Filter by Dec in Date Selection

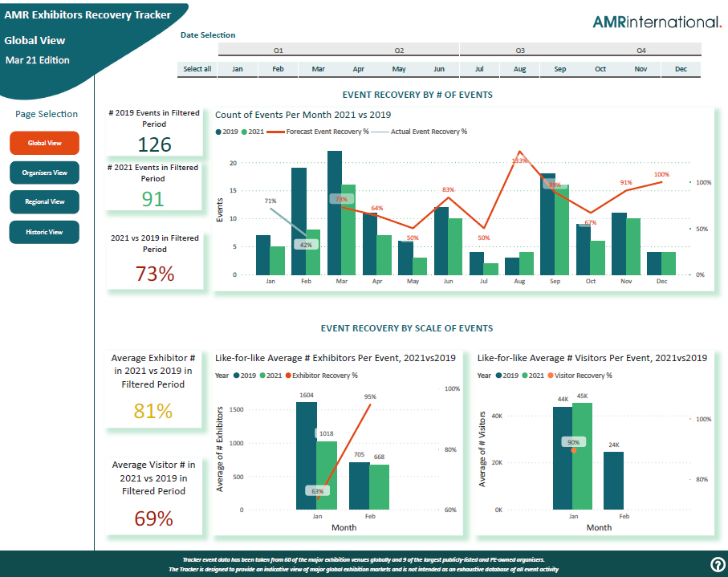pyautogui.click(x=681, y=69)
